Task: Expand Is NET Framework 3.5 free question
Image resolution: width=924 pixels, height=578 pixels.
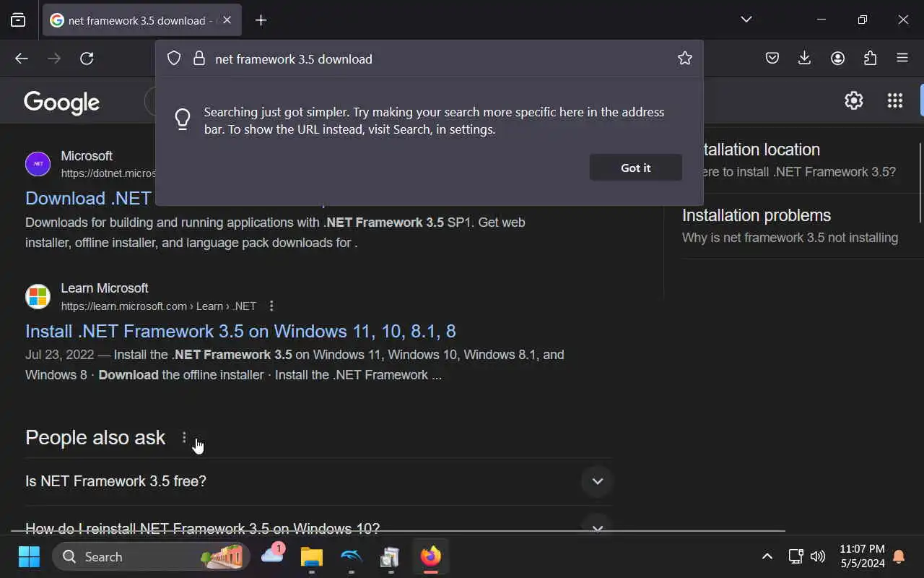Action: 318,481
